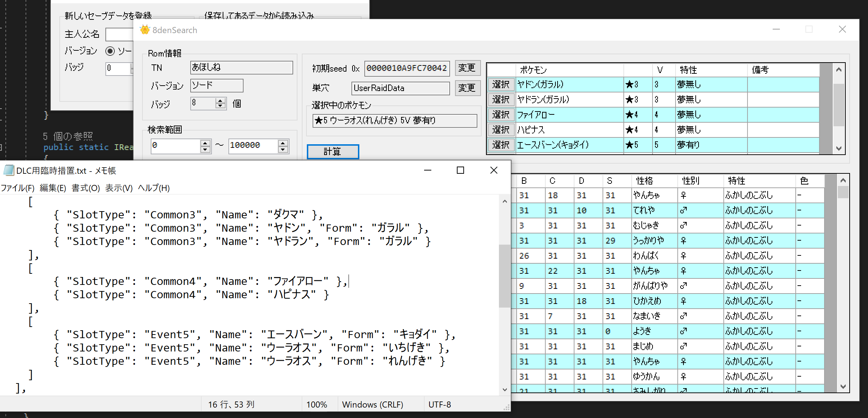Click the がんばりや nature cell in results
The width and height of the screenshot is (868, 418).
[654, 286]
